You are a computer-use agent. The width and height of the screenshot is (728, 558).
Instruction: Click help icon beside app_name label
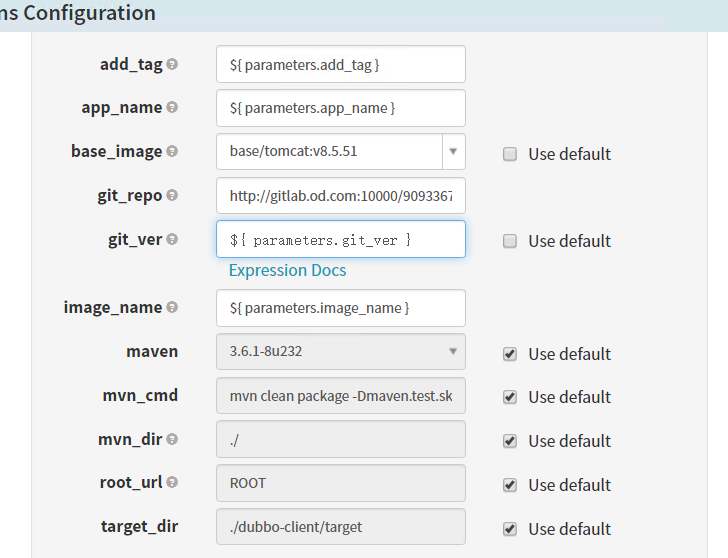[x=172, y=108]
